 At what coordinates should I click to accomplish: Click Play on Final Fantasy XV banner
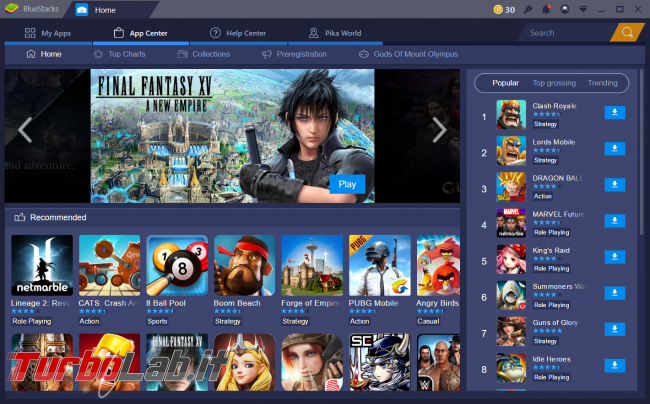pos(347,184)
